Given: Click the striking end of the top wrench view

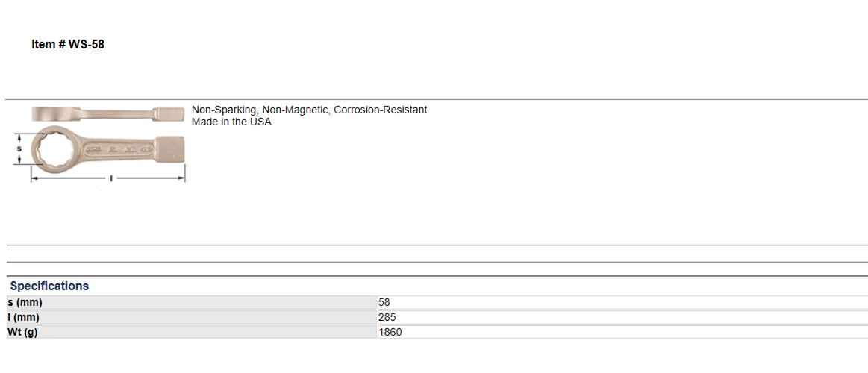Looking at the screenshot, I should tap(169, 113).
